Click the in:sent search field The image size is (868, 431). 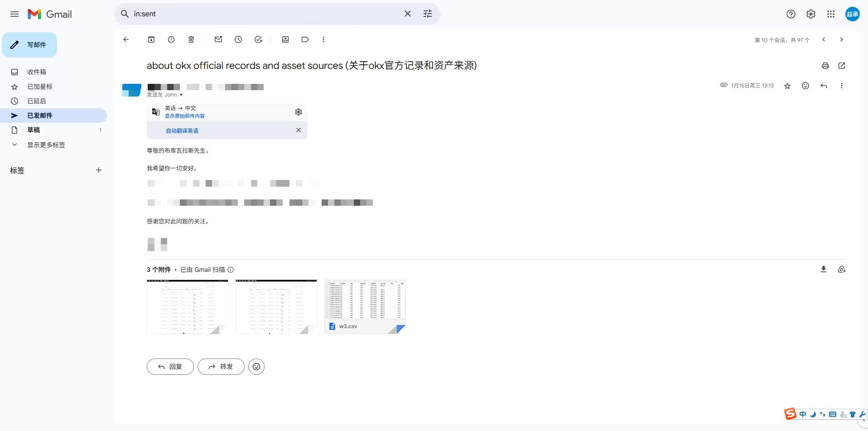pos(263,14)
